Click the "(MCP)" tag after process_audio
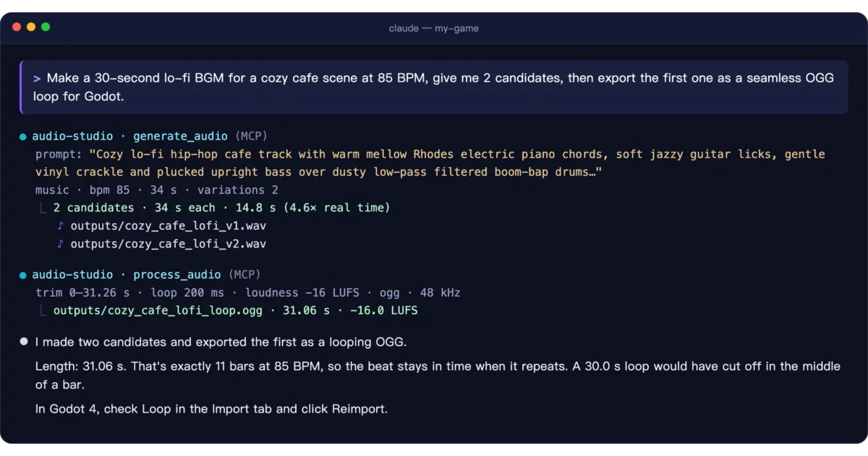 [244, 275]
